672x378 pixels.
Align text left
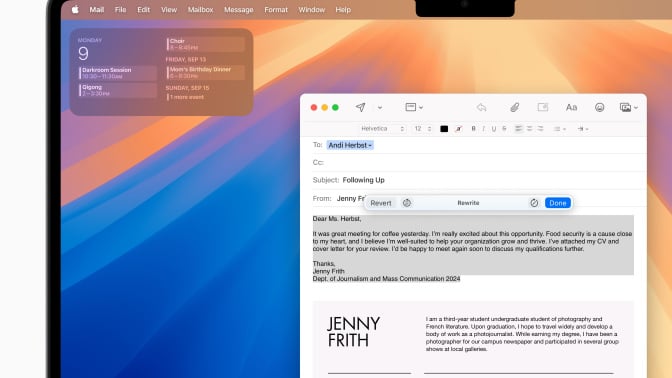(x=519, y=129)
